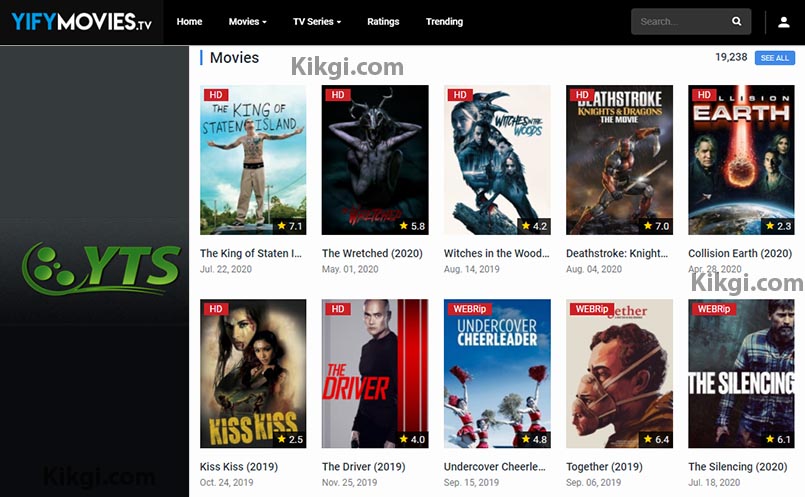
Task: Click 5.8 star rating on The Wretched
Action: [x=412, y=226]
